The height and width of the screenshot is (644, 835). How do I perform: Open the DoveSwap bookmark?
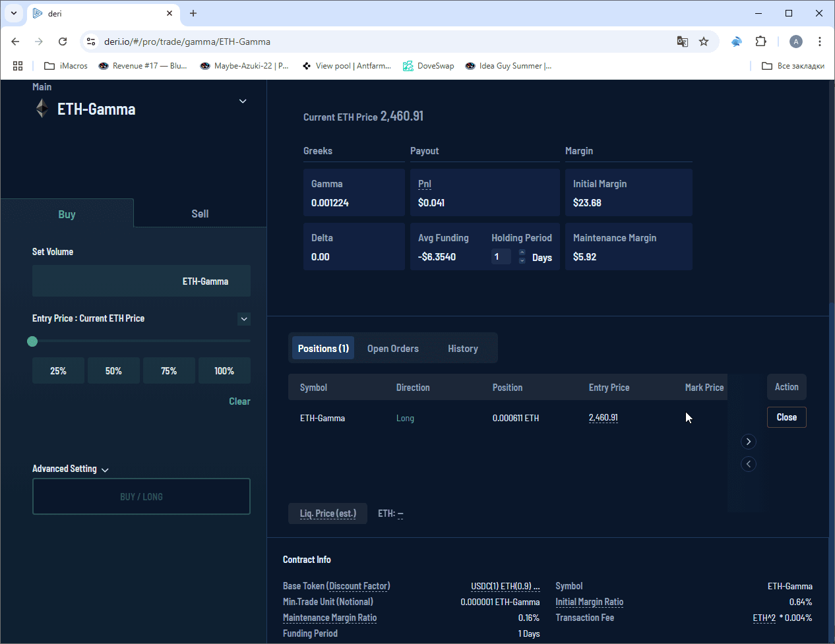pos(429,66)
